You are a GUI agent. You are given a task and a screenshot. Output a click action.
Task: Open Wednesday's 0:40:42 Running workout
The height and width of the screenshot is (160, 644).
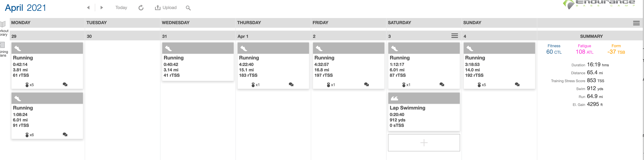click(198, 66)
